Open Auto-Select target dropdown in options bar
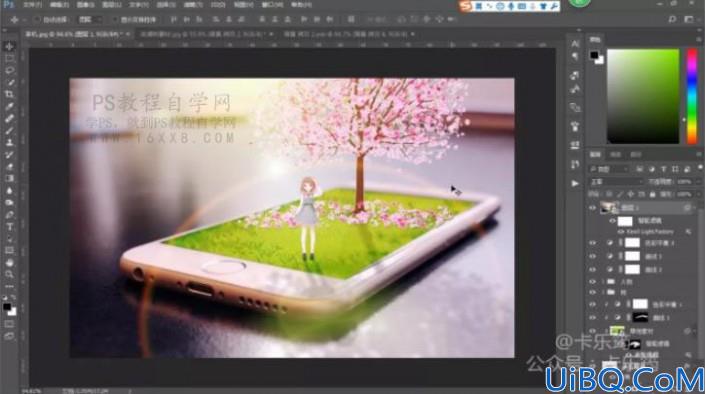The width and height of the screenshot is (705, 394). pyautogui.click(x=90, y=19)
